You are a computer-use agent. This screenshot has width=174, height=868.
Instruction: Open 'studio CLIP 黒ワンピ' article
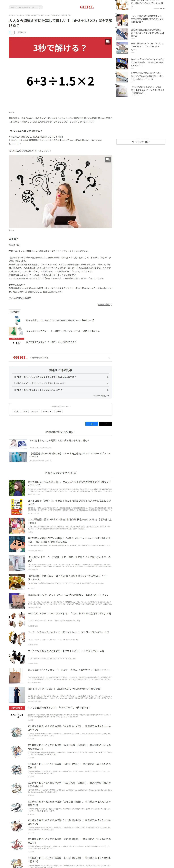pos(65,689)
